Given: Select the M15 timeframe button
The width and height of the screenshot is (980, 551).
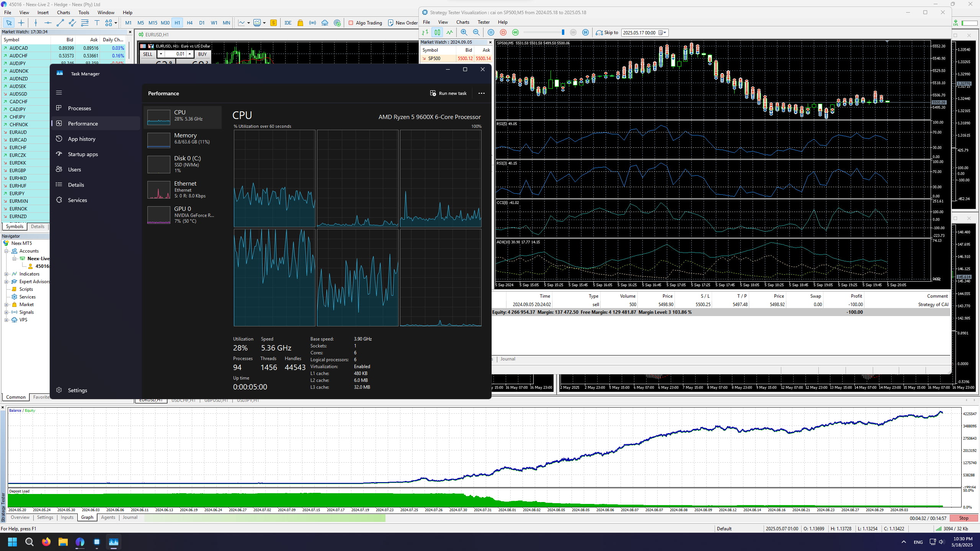Looking at the screenshot, I should [153, 23].
